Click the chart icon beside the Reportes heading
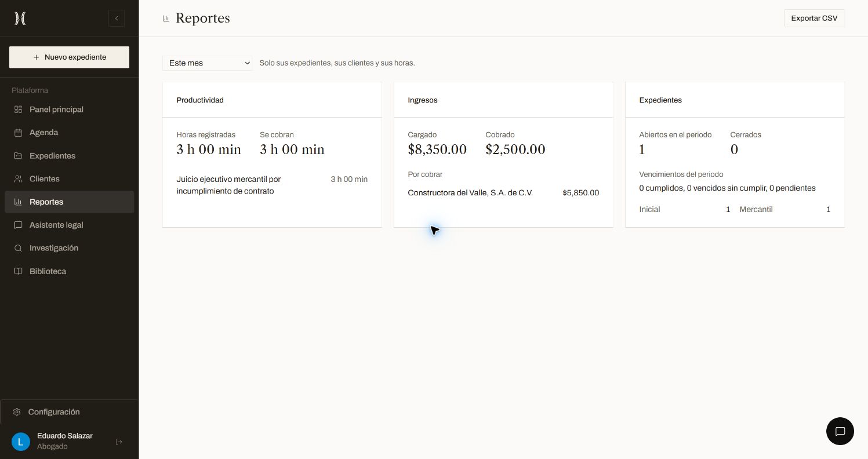 pyautogui.click(x=166, y=19)
